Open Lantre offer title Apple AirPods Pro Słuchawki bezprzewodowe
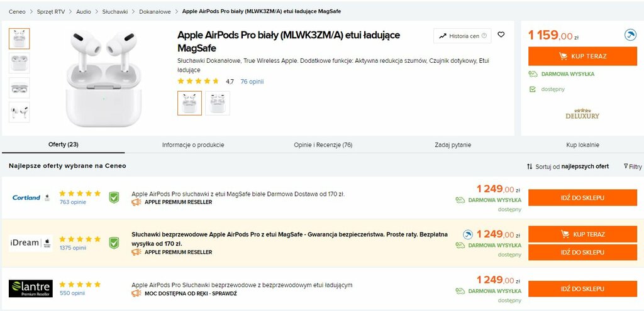 click(x=242, y=285)
